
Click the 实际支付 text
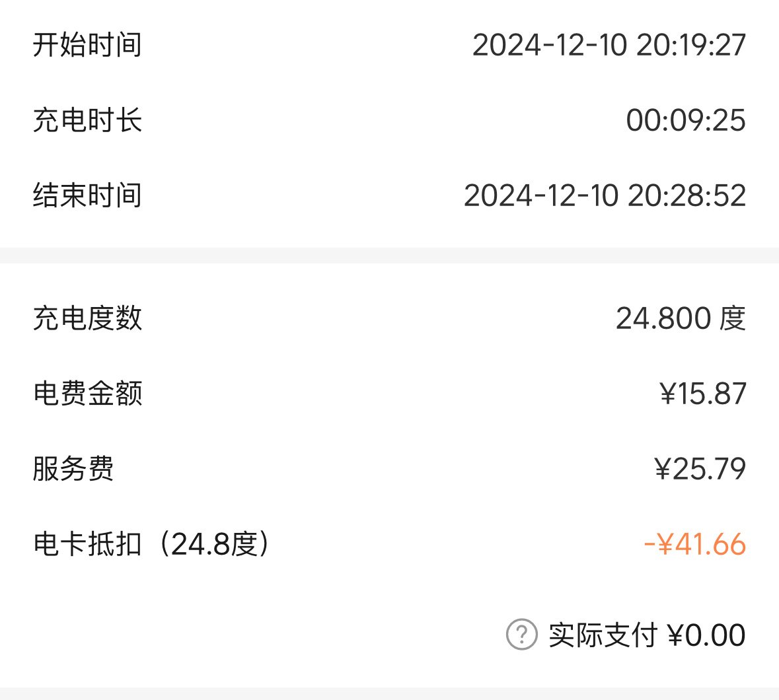click(x=603, y=635)
